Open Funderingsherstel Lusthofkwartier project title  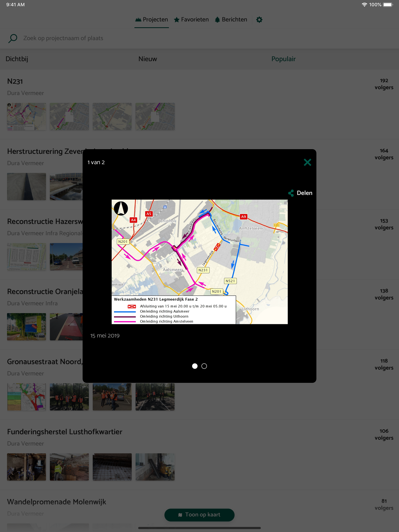click(64, 432)
